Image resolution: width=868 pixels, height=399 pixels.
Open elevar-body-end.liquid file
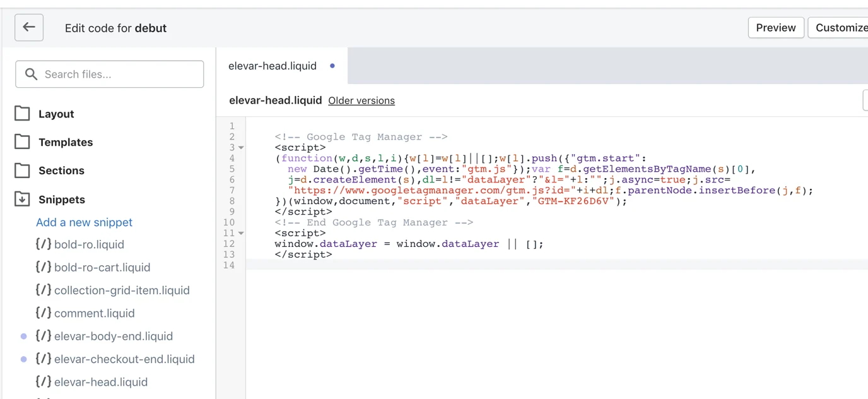tap(114, 336)
